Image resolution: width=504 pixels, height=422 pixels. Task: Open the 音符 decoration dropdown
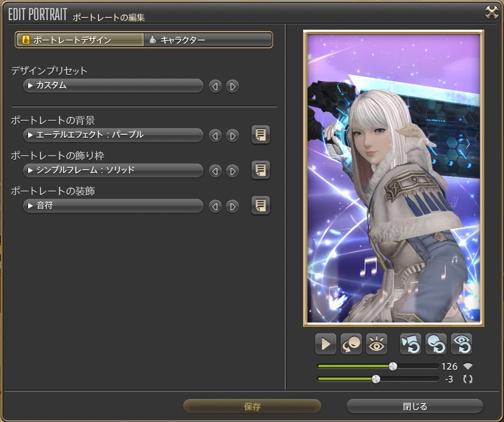(x=113, y=206)
